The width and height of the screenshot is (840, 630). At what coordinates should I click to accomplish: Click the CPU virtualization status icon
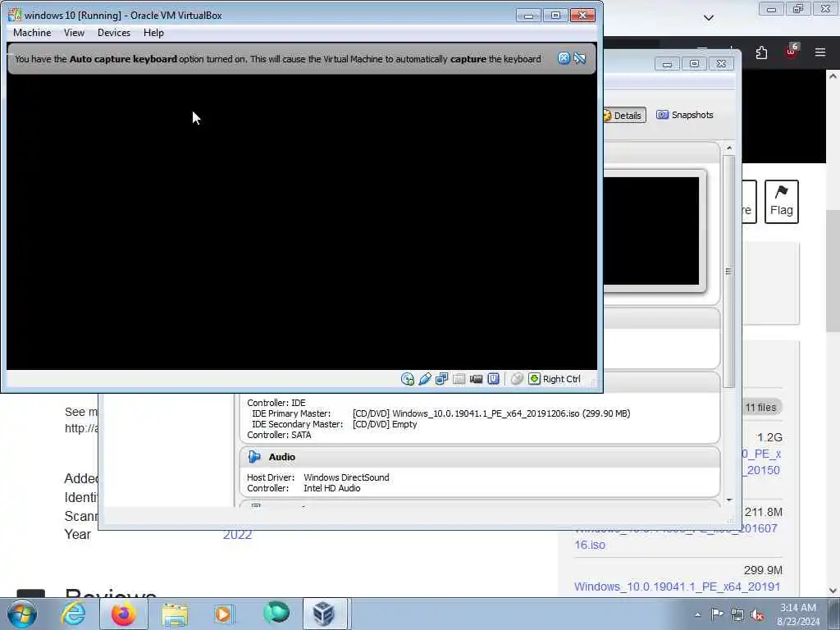[493, 379]
